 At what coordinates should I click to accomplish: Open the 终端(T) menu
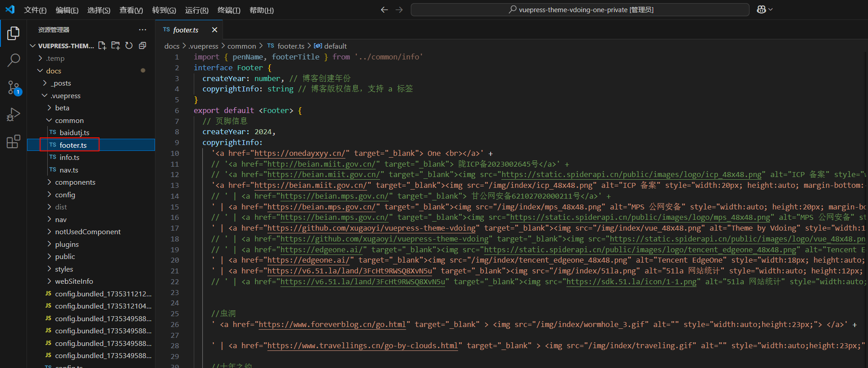click(229, 10)
